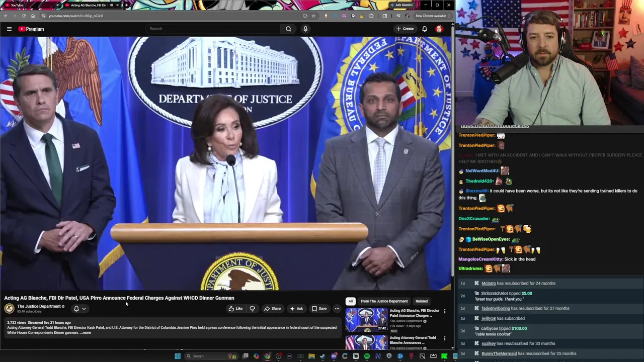Open YouTube notifications bell in header
The height and width of the screenshot is (362, 644).
pyautogui.click(x=425, y=29)
